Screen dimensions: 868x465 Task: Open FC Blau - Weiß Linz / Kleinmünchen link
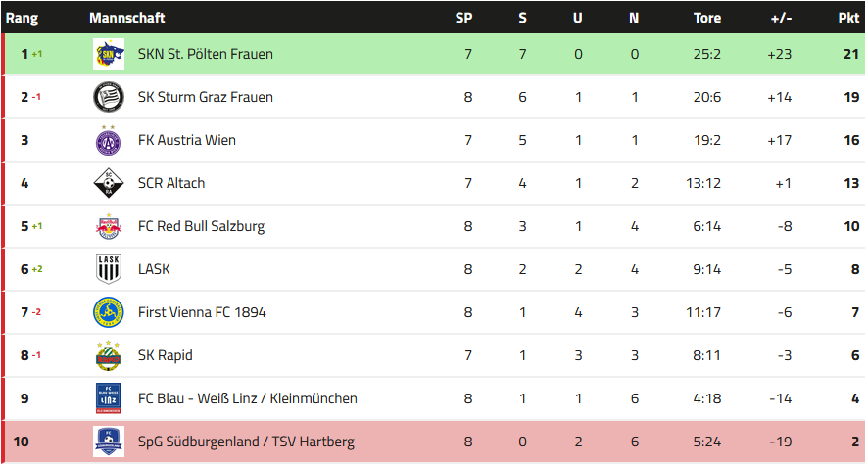pyautogui.click(x=248, y=398)
